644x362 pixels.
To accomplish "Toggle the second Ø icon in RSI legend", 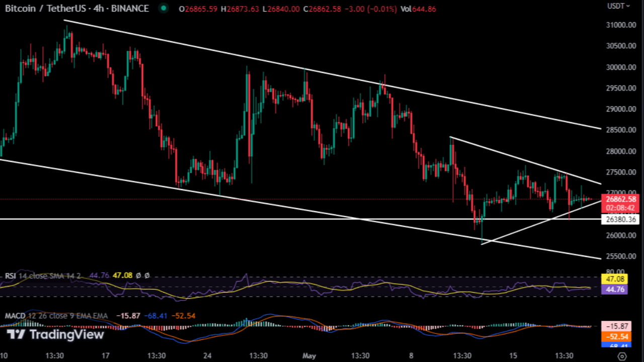I will (x=146, y=275).
